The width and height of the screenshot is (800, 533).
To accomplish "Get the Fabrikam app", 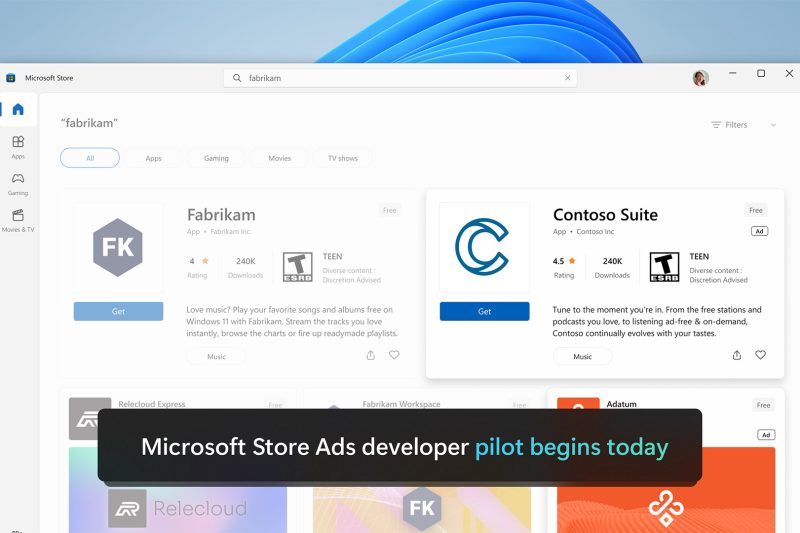I will (x=118, y=311).
